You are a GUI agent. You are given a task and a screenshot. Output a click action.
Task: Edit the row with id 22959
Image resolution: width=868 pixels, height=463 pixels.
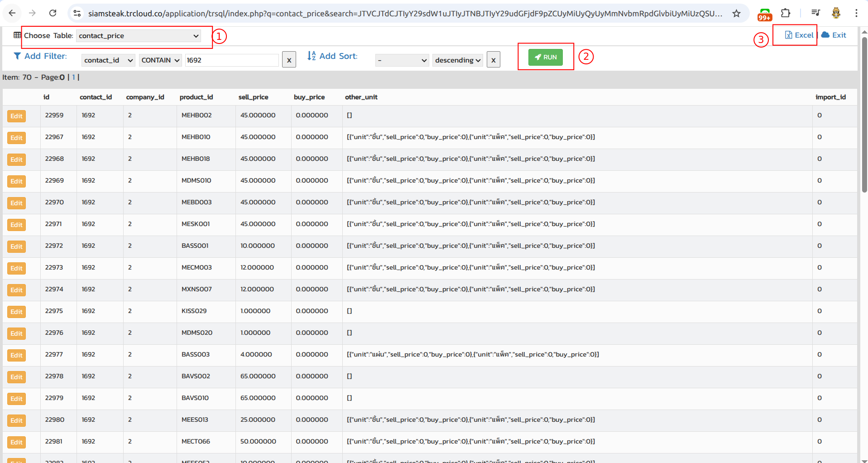coord(16,116)
